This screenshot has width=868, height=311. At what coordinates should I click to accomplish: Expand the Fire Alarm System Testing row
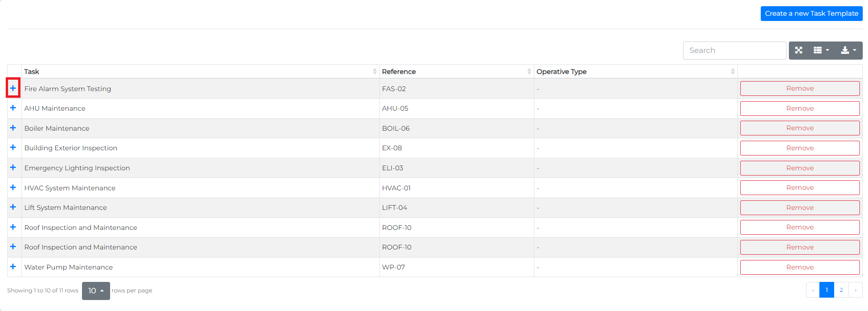click(13, 88)
